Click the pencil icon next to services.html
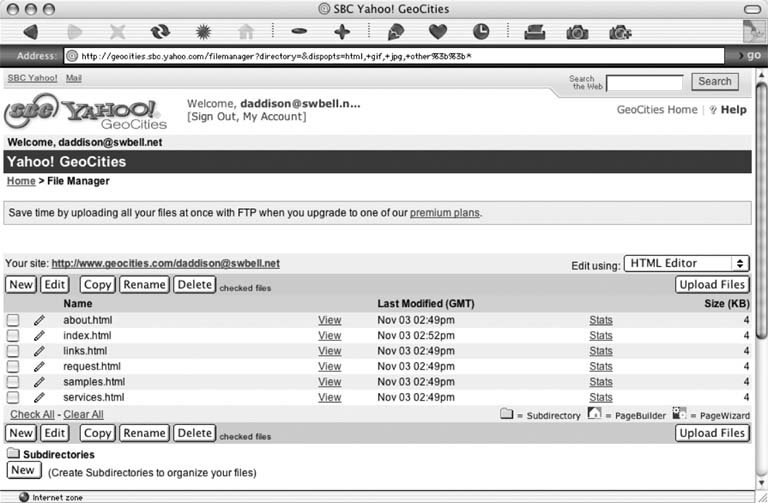Viewport: 768px width, 503px height. tap(39, 397)
